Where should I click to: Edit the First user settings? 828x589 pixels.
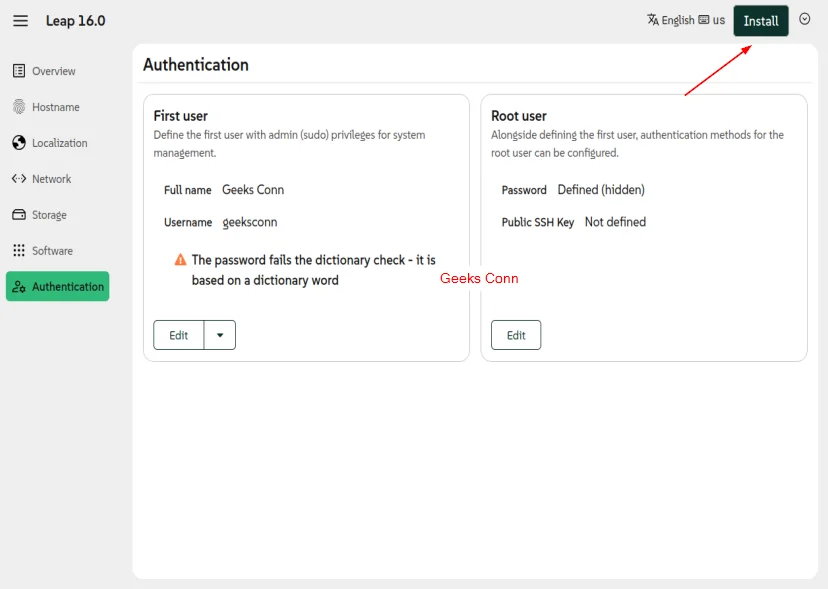click(x=179, y=335)
